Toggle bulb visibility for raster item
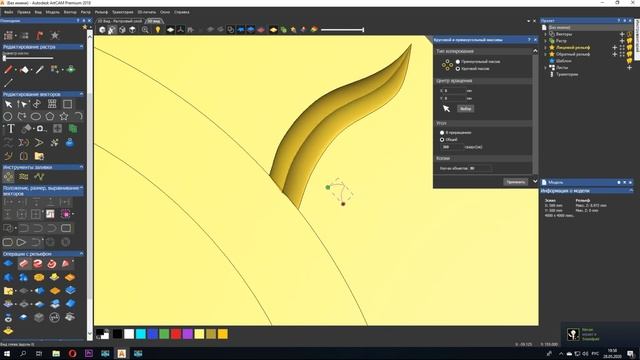The image size is (640, 360). (x=629, y=41)
